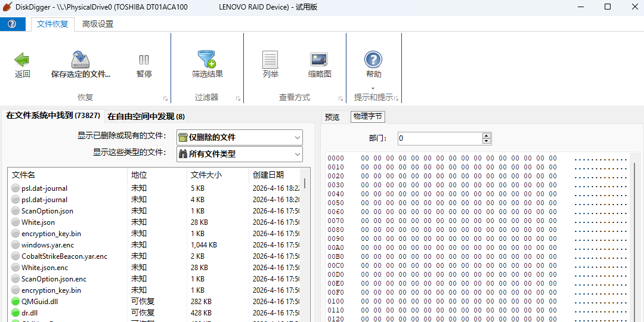Click the sector number input field
The height and width of the screenshot is (322, 644).
tap(439, 138)
